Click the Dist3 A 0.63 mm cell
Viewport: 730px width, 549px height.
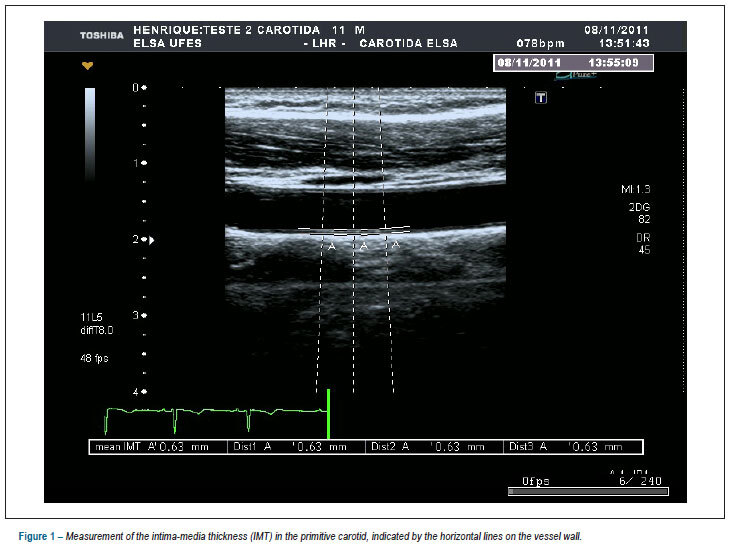(573, 447)
